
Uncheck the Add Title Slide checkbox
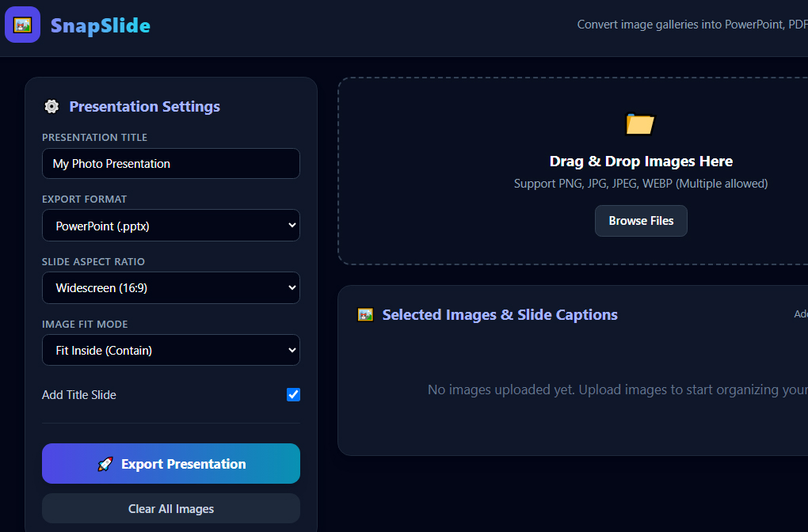(293, 394)
